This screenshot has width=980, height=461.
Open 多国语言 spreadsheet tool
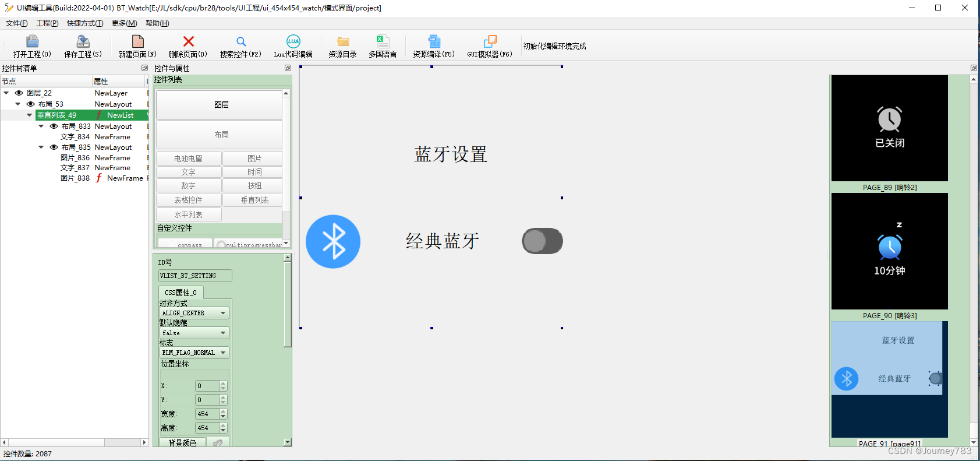383,46
